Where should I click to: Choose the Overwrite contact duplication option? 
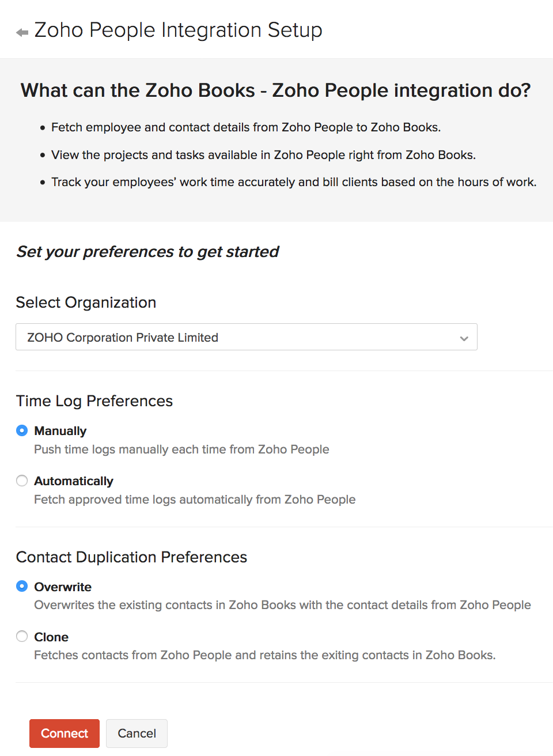pos(22,587)
